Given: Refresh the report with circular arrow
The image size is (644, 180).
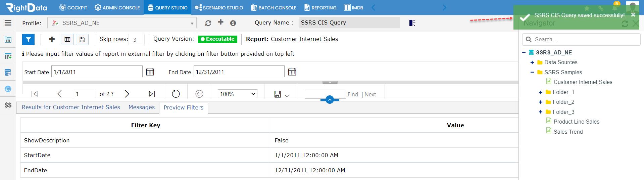Looking at the screenshot, I should pyautogui.click(x=176, y=94).
